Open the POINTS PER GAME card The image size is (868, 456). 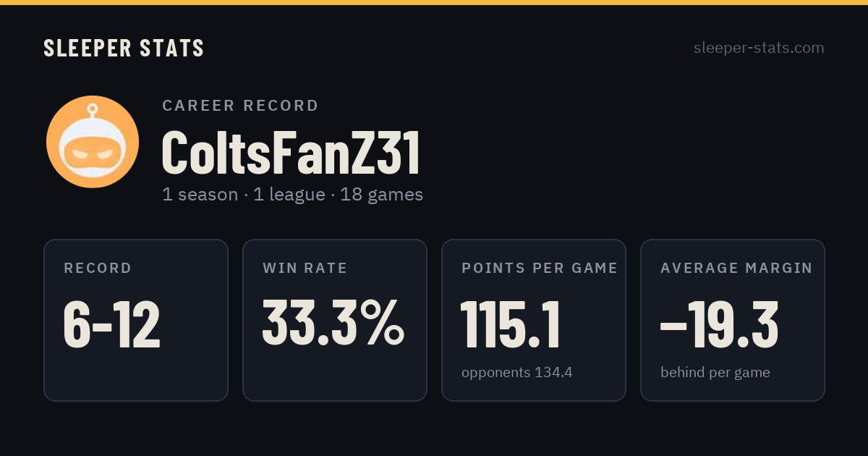(x=534, y=320)
